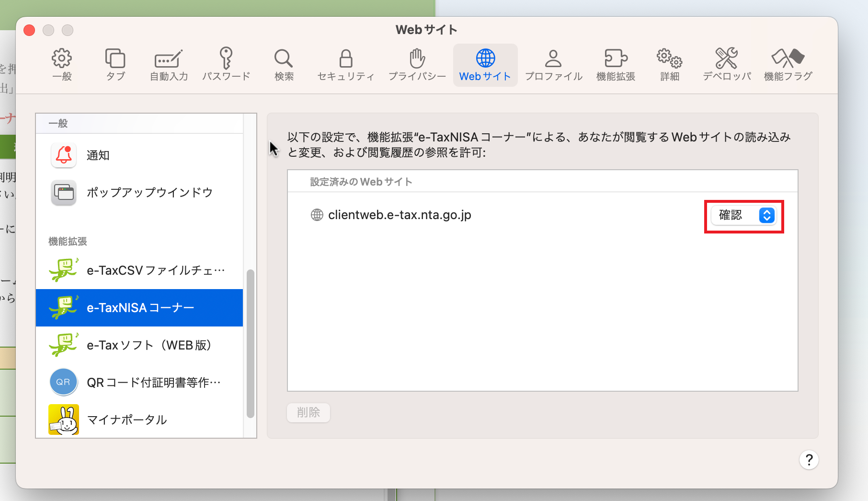Click the e-TaxNISAコーナー mascot icon
Image resolution: width=868 pixels, height=501 pixels.
point(64,307)
